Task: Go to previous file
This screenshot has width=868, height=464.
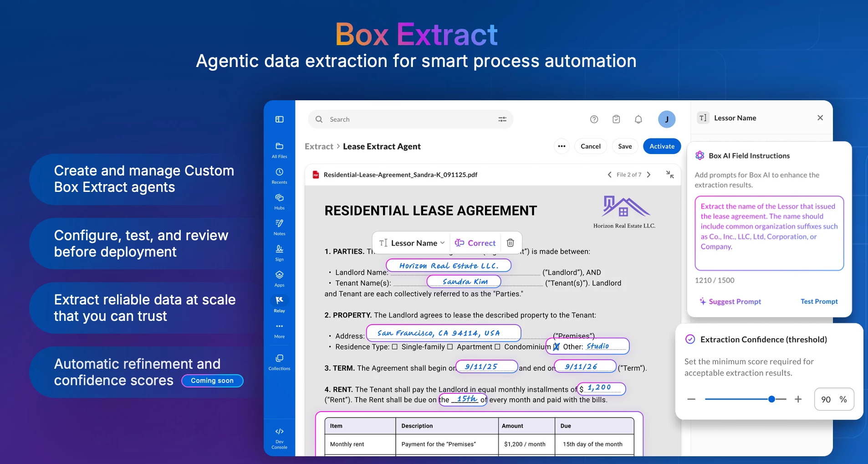Action: [x=610, y=175]
